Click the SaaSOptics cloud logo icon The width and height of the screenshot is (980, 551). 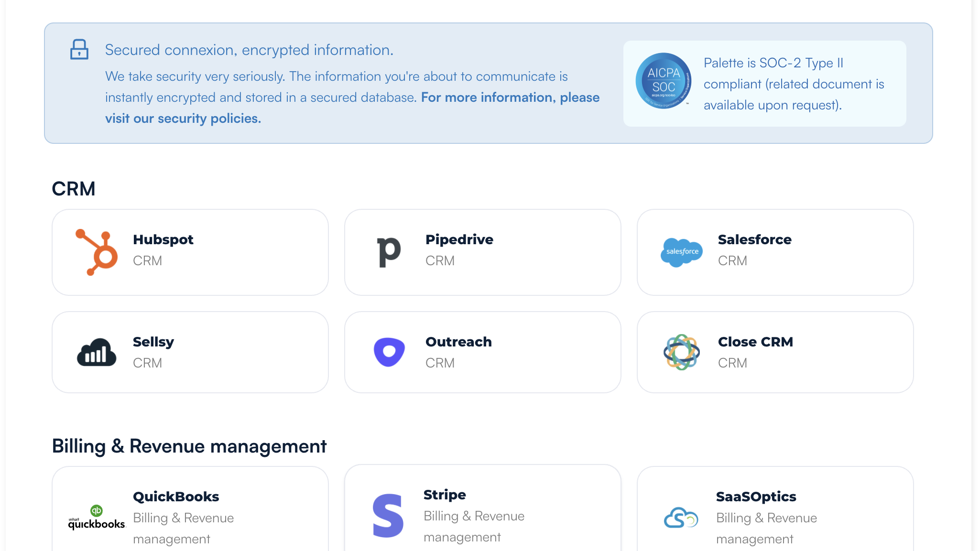click(681, 518)
